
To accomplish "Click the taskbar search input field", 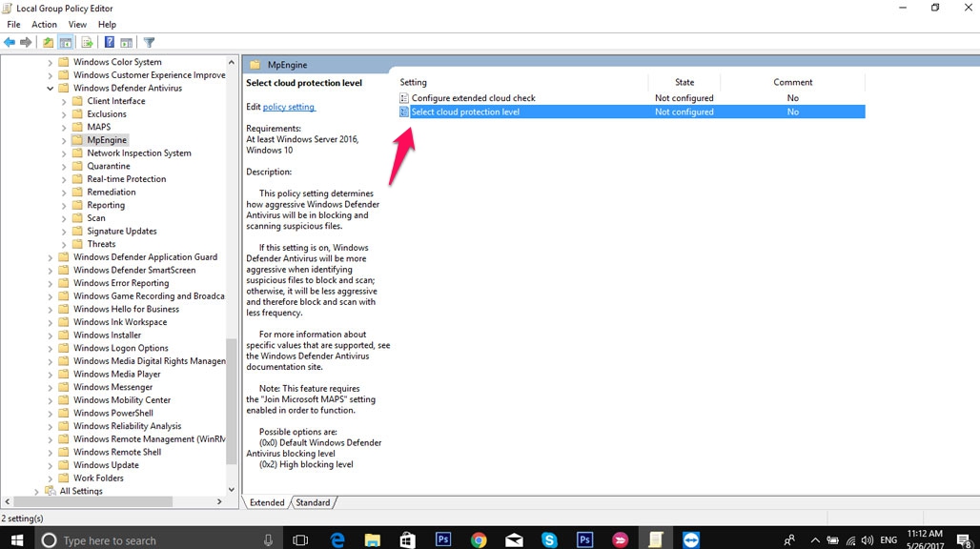I will point(158,540).
